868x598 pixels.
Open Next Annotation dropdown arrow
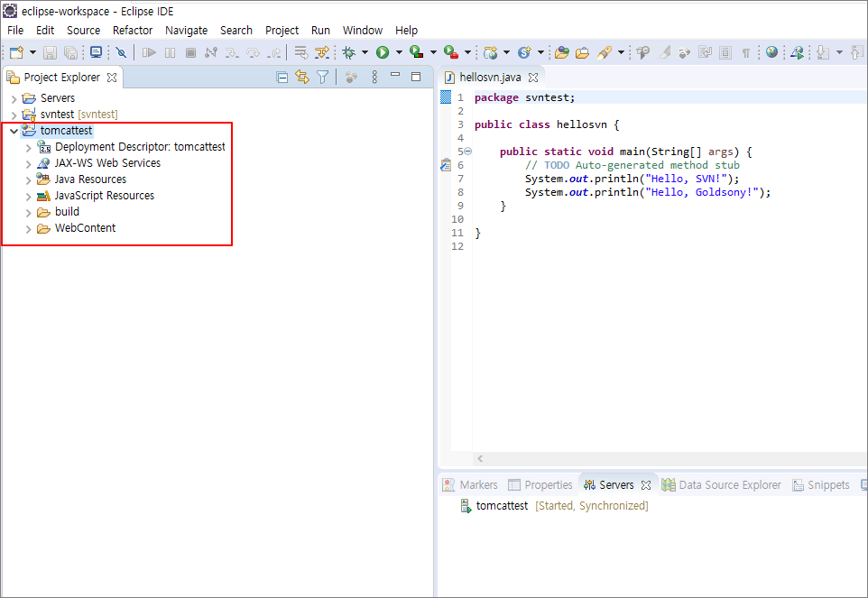(839, 52)
